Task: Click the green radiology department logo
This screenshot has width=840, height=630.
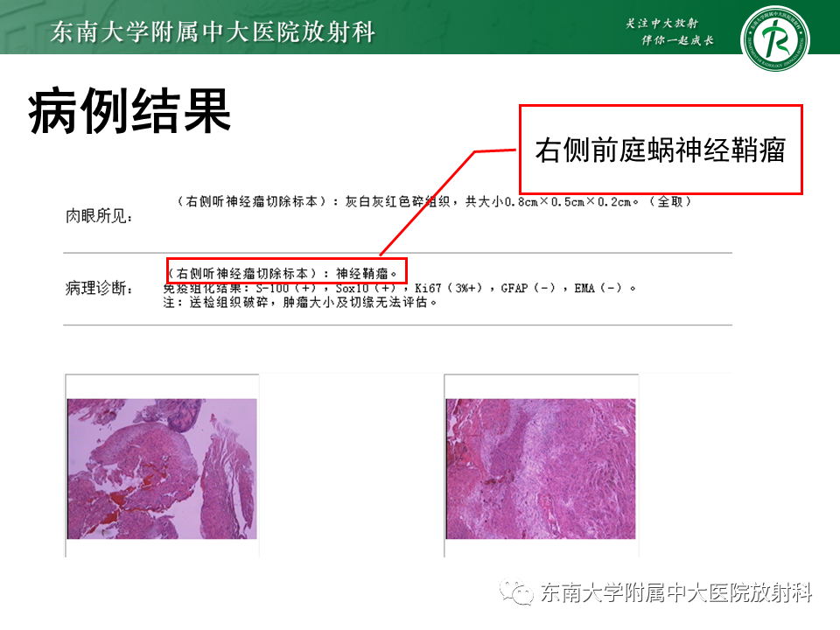Action: tap(774, 38)
